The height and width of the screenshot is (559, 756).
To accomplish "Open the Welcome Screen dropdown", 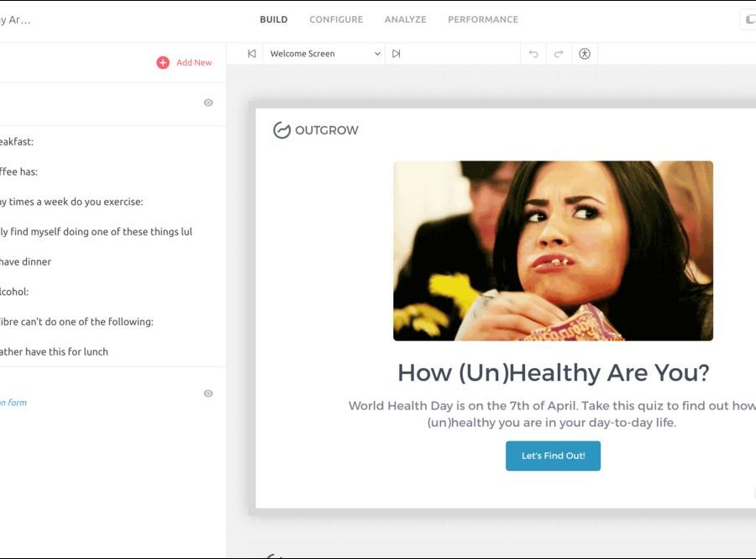I will click(x=324, y=54).
